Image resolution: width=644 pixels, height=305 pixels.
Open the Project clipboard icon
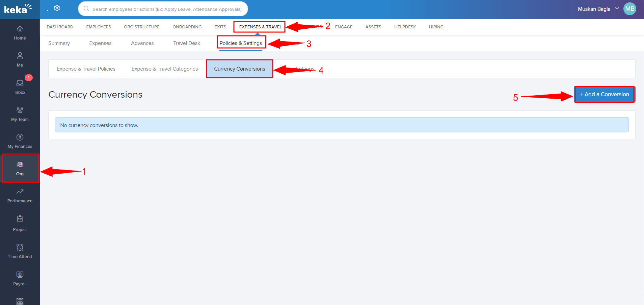tap(20, 219)
